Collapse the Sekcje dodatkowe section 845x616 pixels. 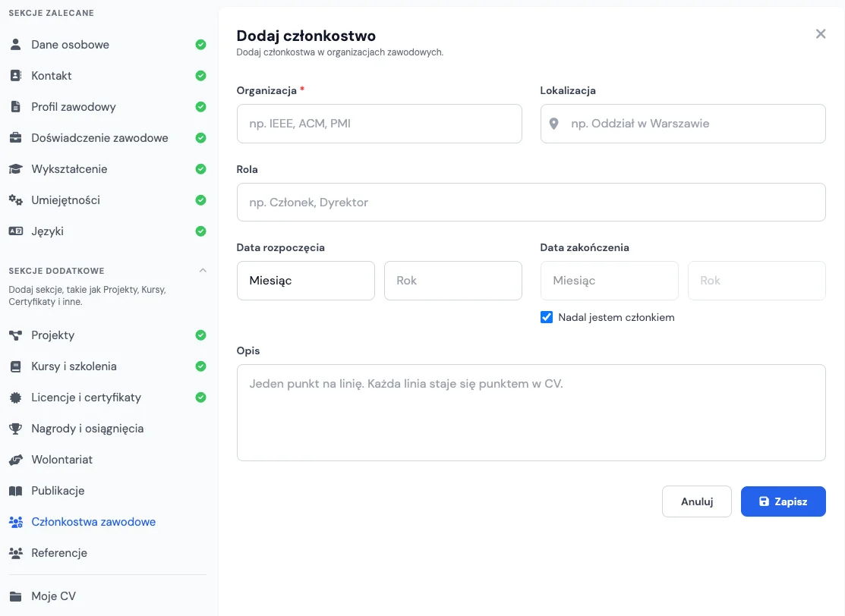tap(203, 270)
